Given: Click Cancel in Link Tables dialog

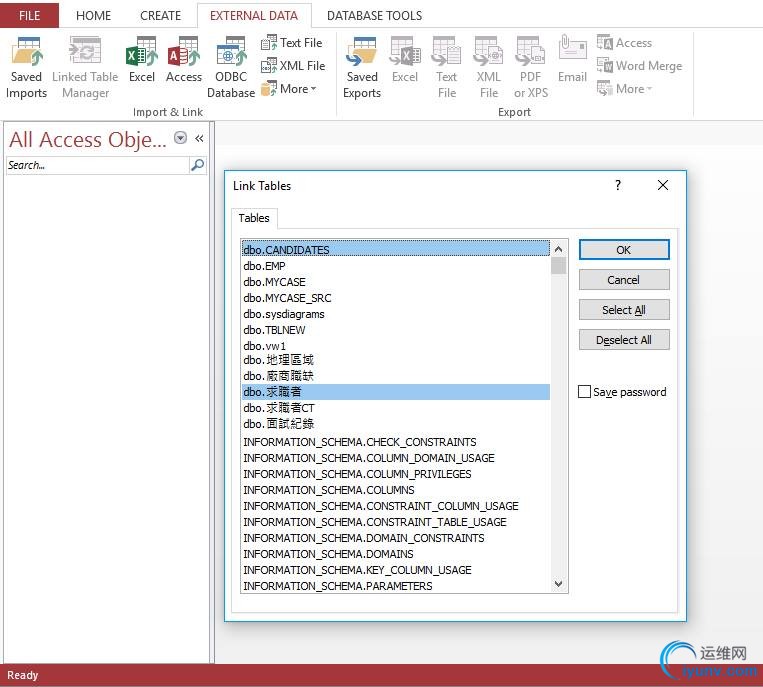Looking at the screenshot, I should 624,280.
